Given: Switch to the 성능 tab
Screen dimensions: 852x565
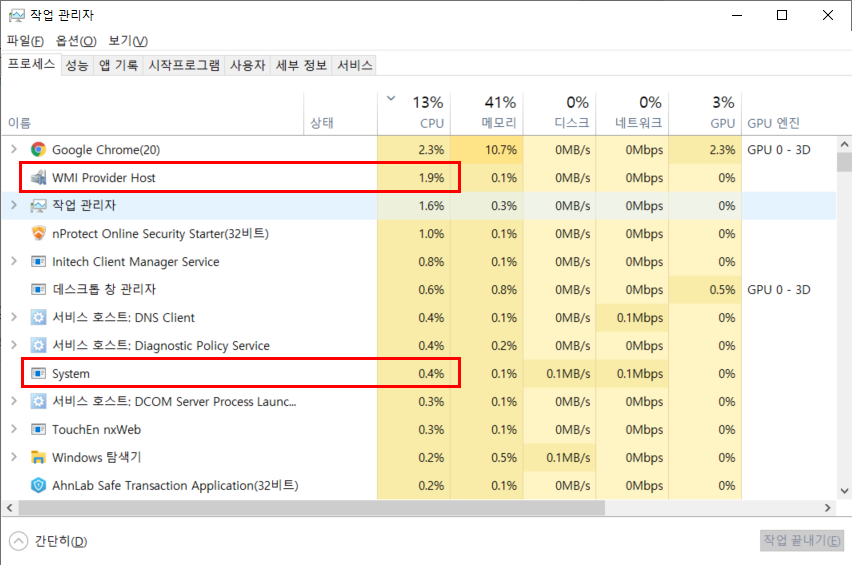Looking at the screenshot, I should coord(77,66).
